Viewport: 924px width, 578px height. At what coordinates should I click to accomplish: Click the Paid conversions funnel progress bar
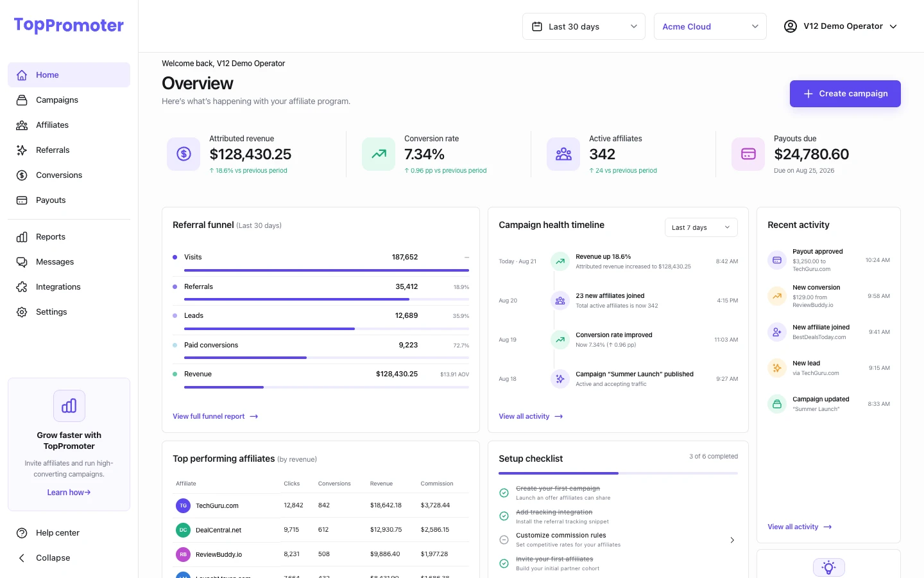pyautogui.click(x=327, y=358)
